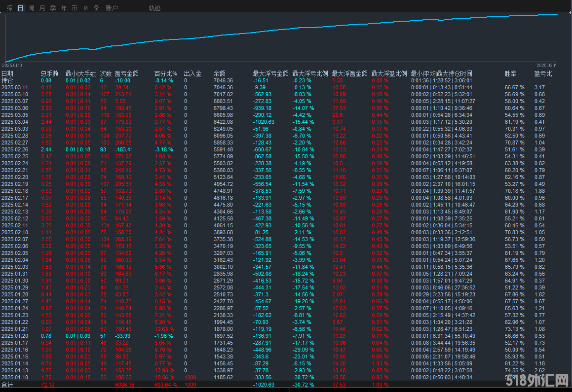Select the 2025.01.20 row

15,336
